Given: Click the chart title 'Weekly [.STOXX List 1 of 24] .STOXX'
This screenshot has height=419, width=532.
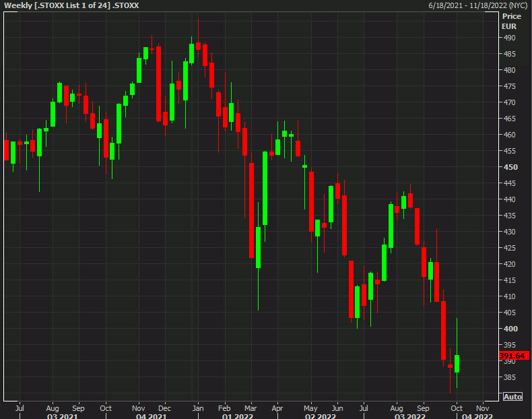Looking at the screenshot, I should tap(71, 5).
